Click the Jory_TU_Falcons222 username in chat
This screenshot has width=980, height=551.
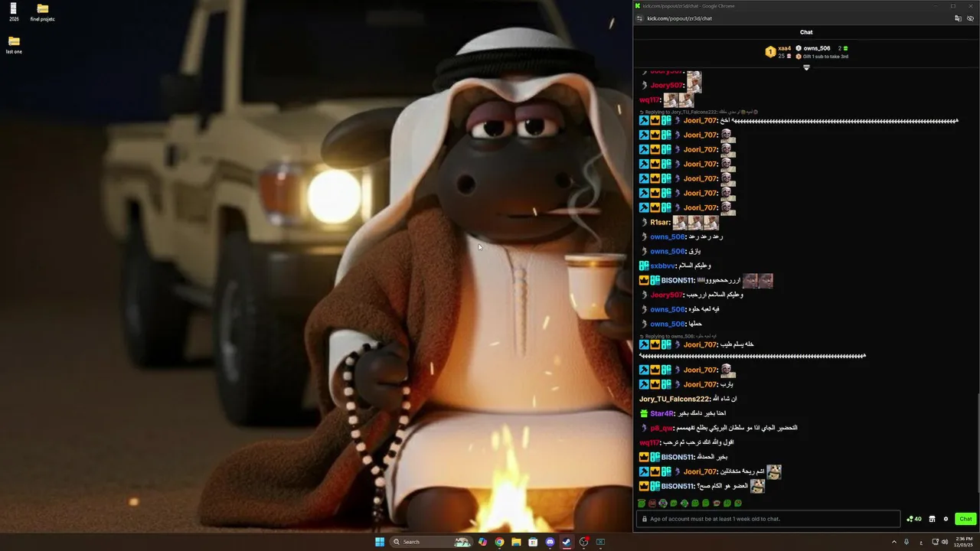(x=675, y=399)
